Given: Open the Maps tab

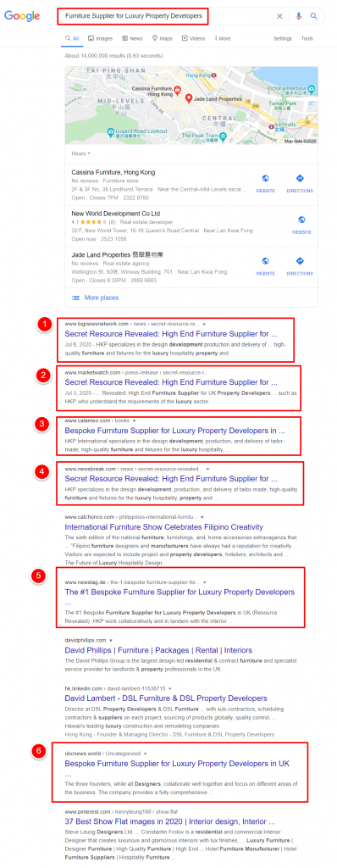Looking at the screenshot, I should (x=162, y=39).
